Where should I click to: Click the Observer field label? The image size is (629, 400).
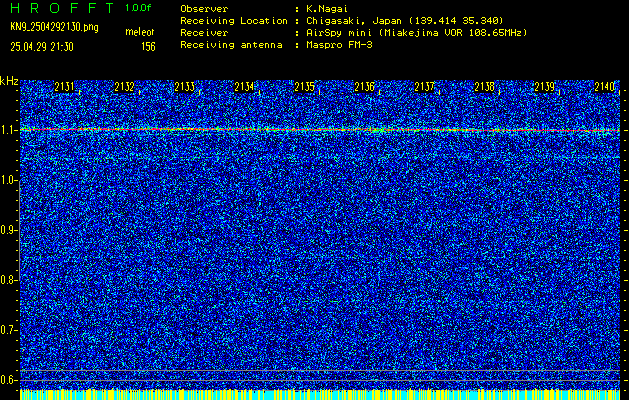click(204, 9)
